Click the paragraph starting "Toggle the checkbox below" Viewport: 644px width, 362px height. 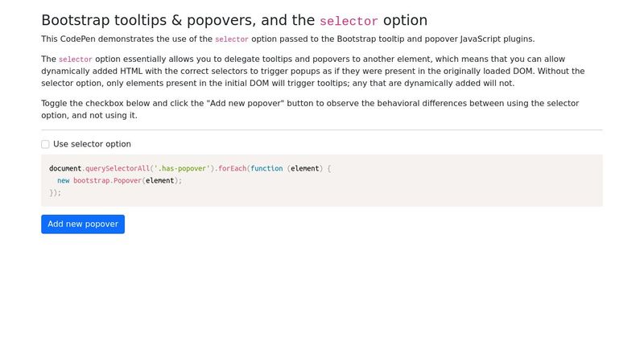(310, 109)
